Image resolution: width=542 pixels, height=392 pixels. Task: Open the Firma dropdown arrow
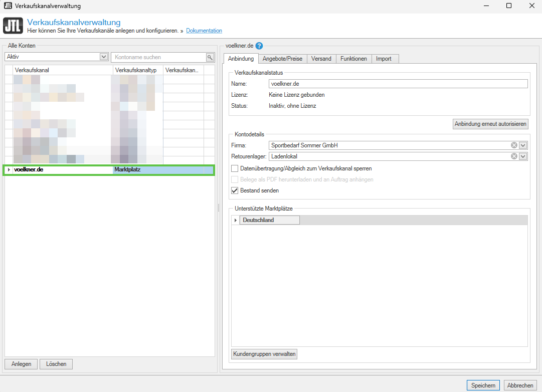tap(523, 145)
